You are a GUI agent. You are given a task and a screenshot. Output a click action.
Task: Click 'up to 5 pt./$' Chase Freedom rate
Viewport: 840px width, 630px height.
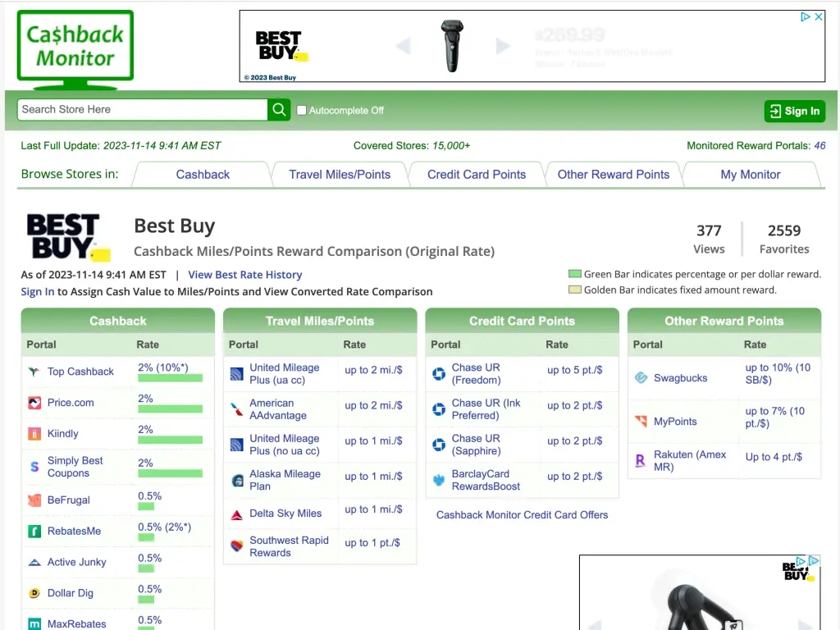point(574,370)
